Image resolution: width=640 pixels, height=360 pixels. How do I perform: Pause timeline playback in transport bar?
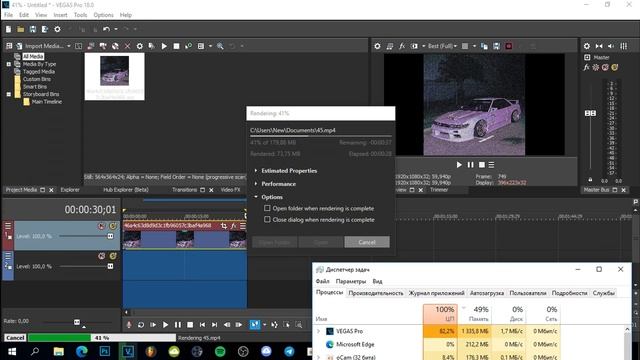tap(178, 325)
